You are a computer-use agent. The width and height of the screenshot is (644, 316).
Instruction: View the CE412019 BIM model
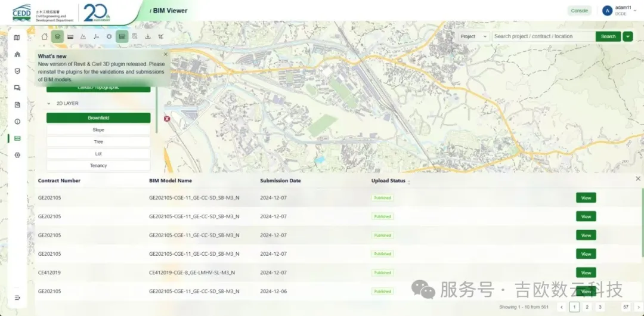586,272
